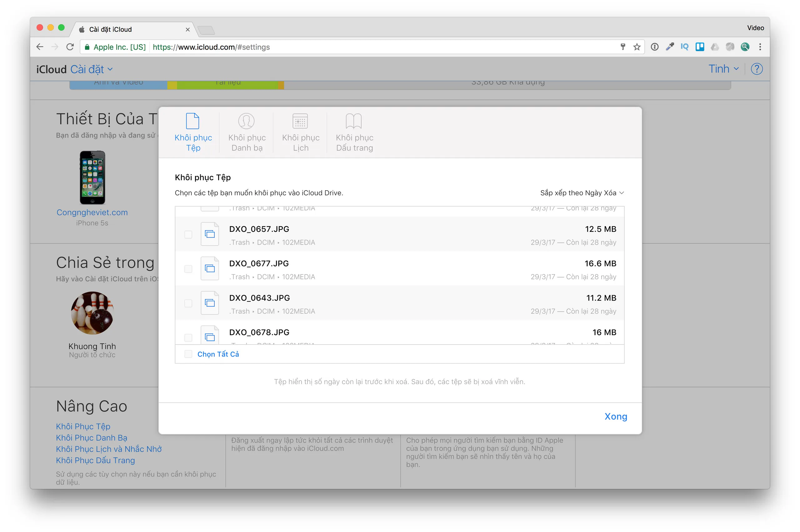The image size is (800, 532).
Task: Click the DXO_0643.JPG file icon
Action: (209, 303)
